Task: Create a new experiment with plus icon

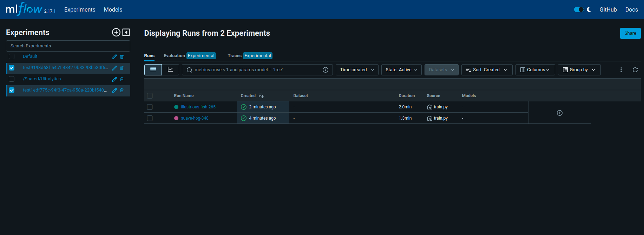Action: (x=116, y=32)
